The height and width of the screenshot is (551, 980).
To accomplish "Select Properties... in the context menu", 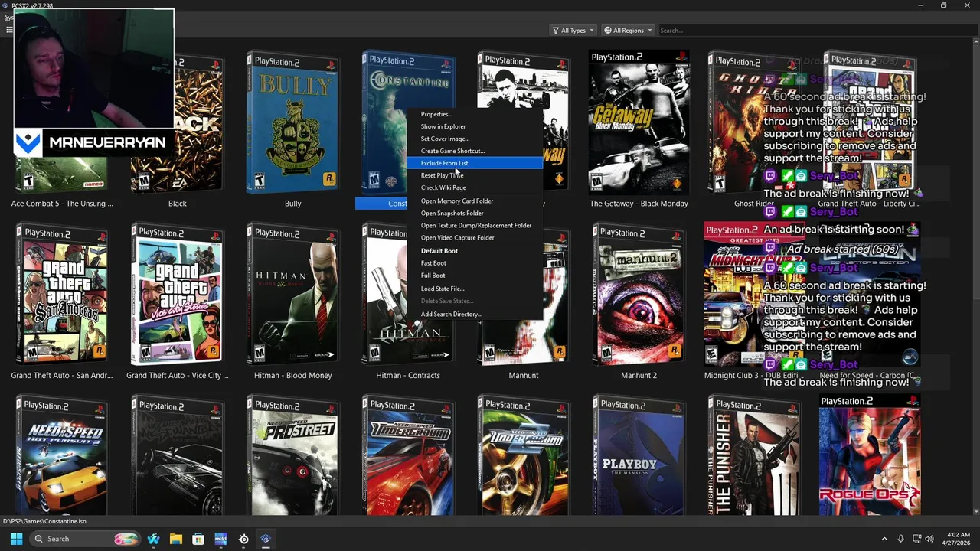I will coord(475,114).
